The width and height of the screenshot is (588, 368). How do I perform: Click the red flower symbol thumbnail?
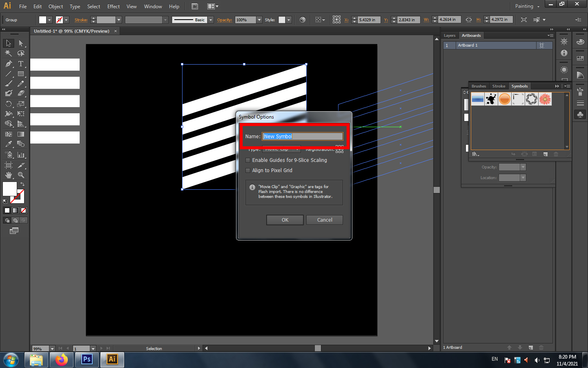tap(545, 99)
